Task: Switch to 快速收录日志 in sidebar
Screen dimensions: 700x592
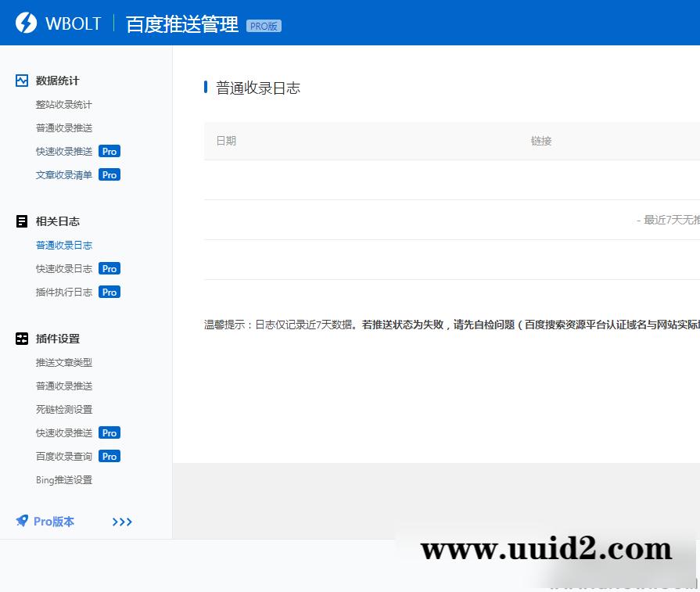Action: (x=65, y=268)
